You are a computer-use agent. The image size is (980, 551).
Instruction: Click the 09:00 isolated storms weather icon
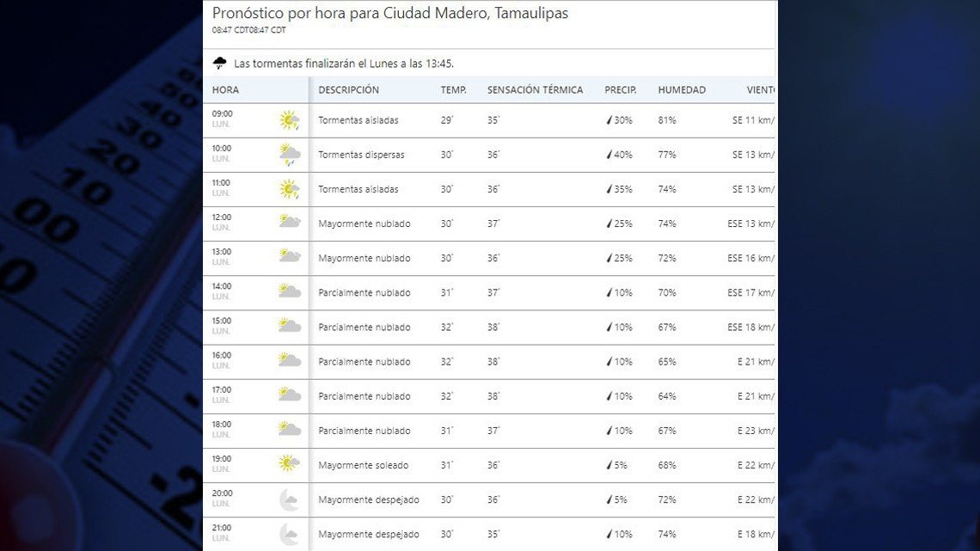pos(289,120)
